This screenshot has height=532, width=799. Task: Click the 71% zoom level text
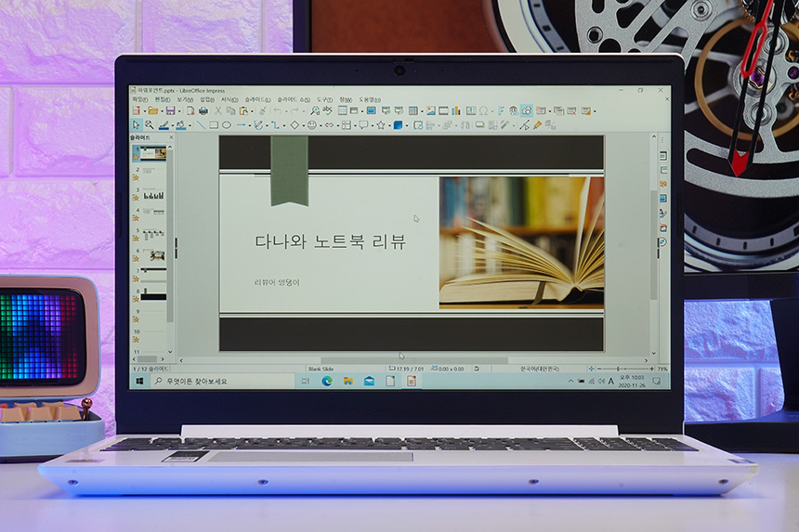click(x=662, y=369)
